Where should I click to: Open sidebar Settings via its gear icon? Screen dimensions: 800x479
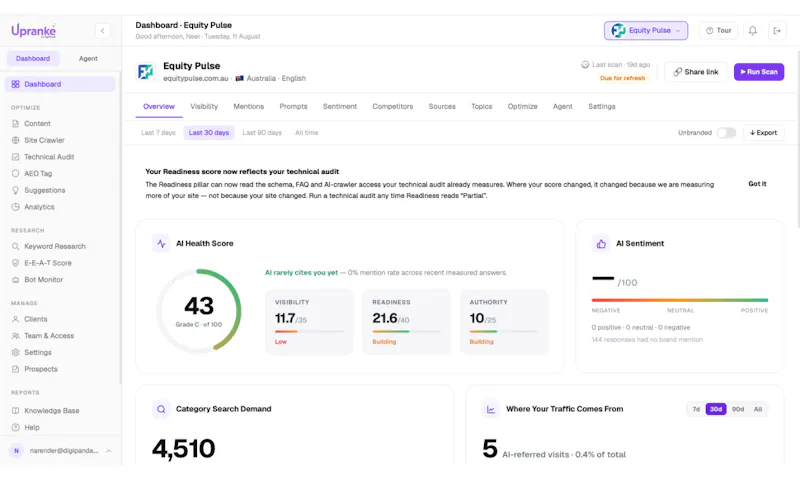point(15,352)
